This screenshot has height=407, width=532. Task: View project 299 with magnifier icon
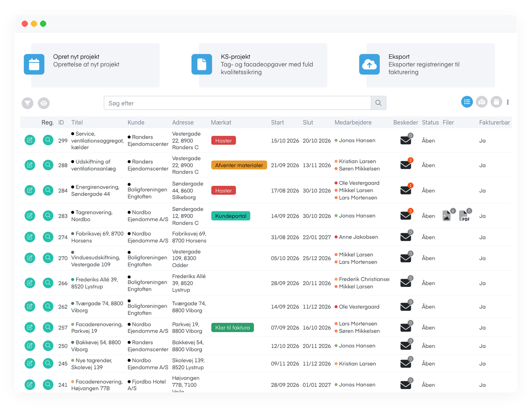click(x=48, y=140)
